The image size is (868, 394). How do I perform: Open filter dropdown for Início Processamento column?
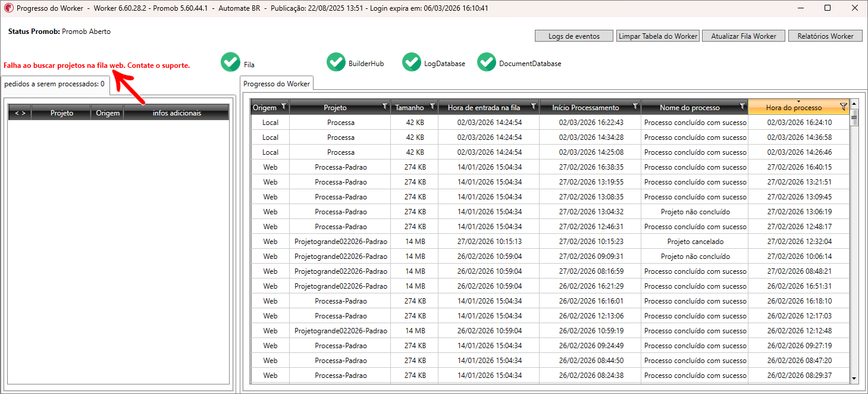click(x=635, y=107)
